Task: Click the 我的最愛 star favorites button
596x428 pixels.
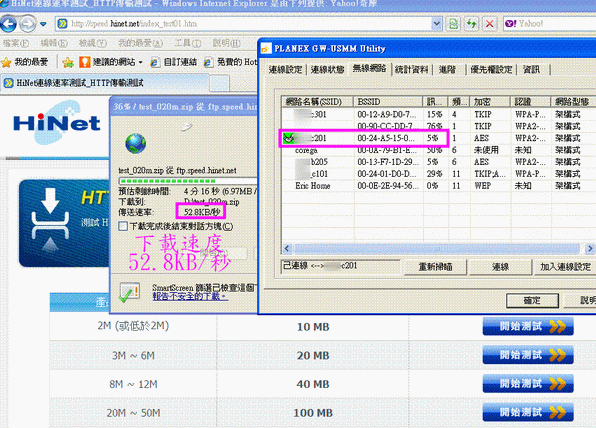Action: point(25,62)
